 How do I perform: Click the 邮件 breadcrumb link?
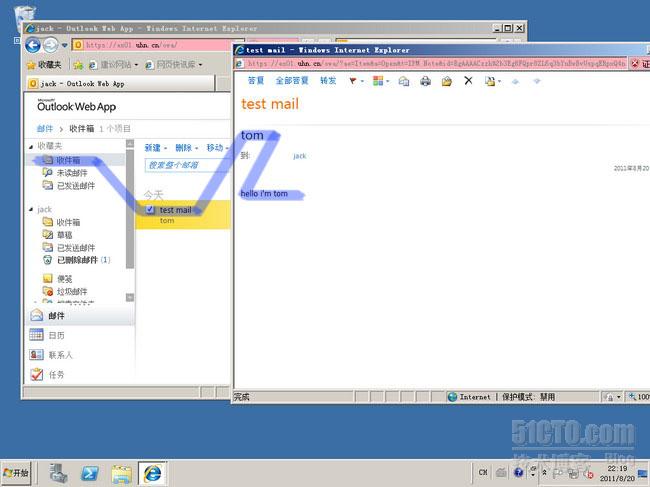click(x=45, y=129)
